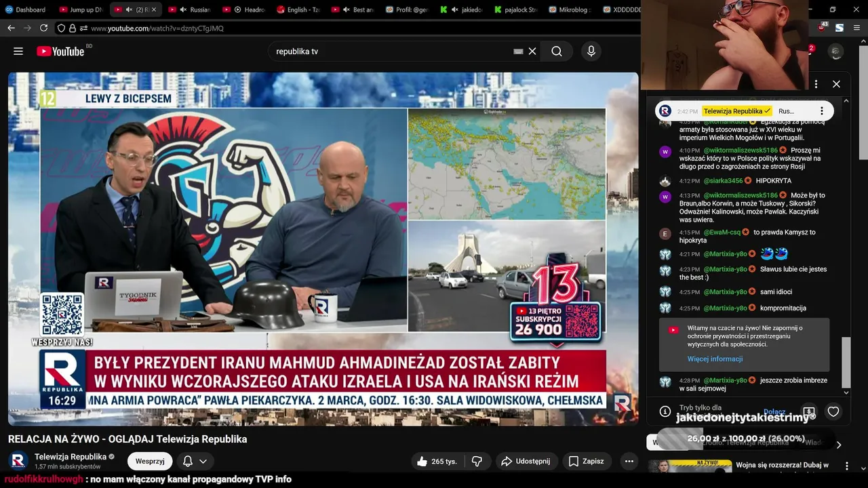Send a Super Chat via dollar icon

pyautogui.click(x=808, y=411)
